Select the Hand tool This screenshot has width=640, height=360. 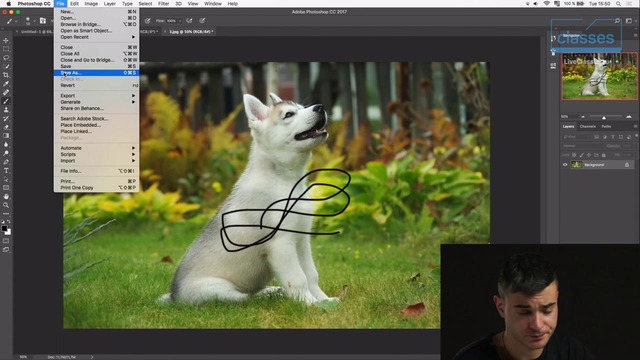(6, 196)
